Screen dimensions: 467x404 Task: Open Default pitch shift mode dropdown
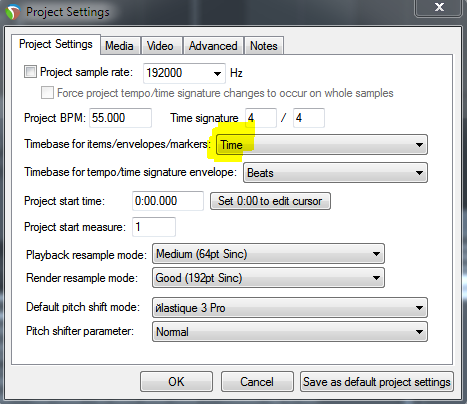(x=290, y=308)
